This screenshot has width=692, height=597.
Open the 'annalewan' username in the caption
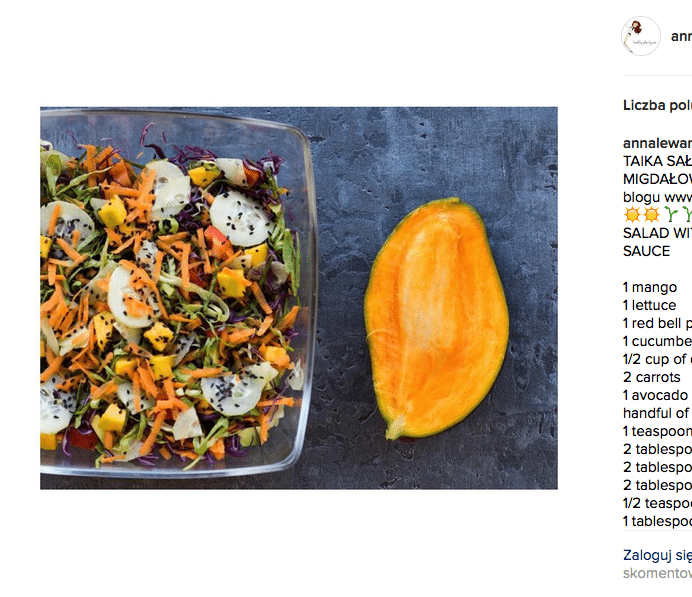657,143
